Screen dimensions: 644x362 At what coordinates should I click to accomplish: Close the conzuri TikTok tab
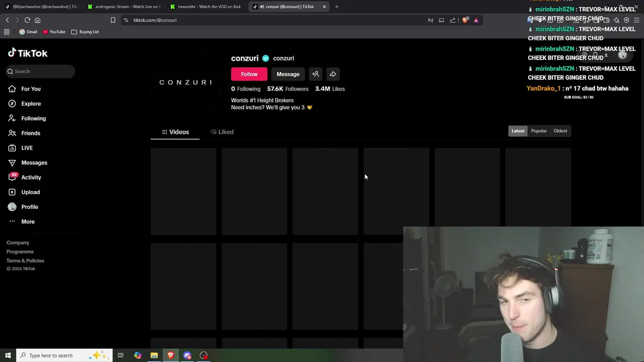(324, 7)
